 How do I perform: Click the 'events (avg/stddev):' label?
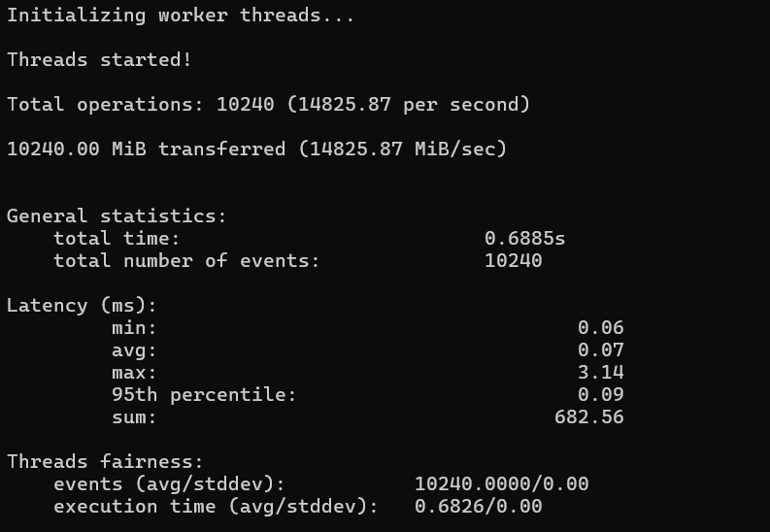coord(169,484)
